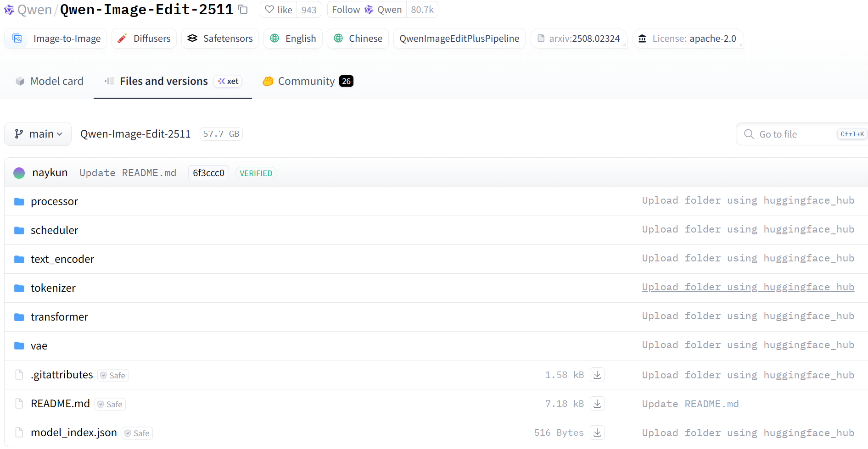Viewport: 868px width, 449px height.
Task: Open the vae row's upload commit message
Action: (748, 345)
